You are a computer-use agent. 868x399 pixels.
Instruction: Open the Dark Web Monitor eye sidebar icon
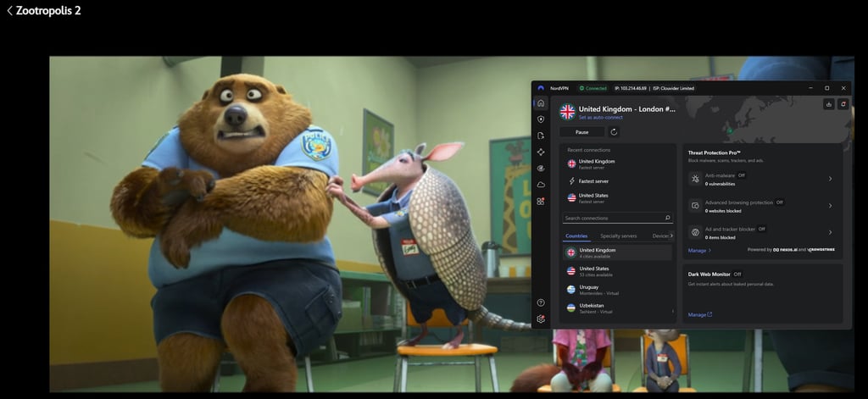(x=541, y=169)
